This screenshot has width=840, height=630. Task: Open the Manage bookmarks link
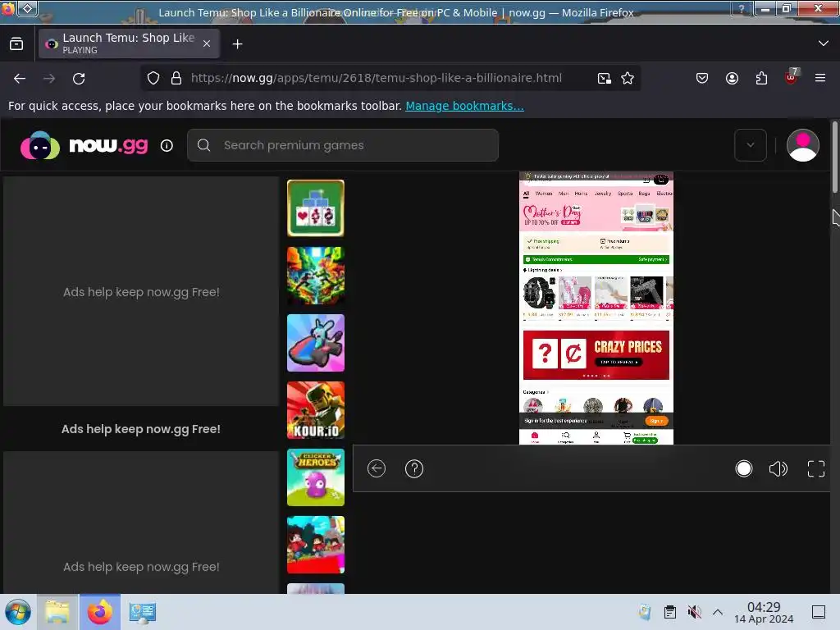point(464,106)
